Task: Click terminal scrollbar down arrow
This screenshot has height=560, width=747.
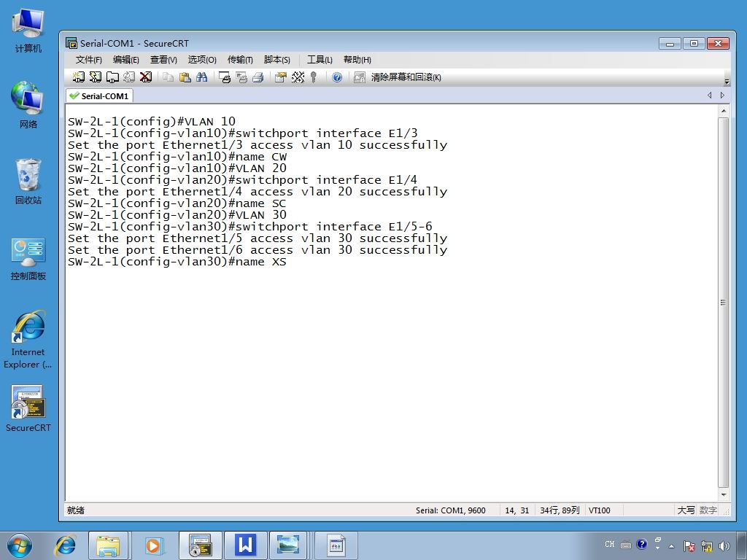Action: (x=723, y=495)
